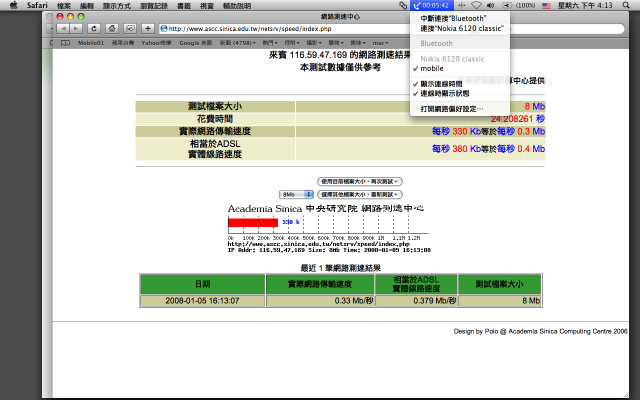The height and width of the screenshot is (400, 640).
Task: Open Spotlight search magnifier
Action: click(626, 5)
